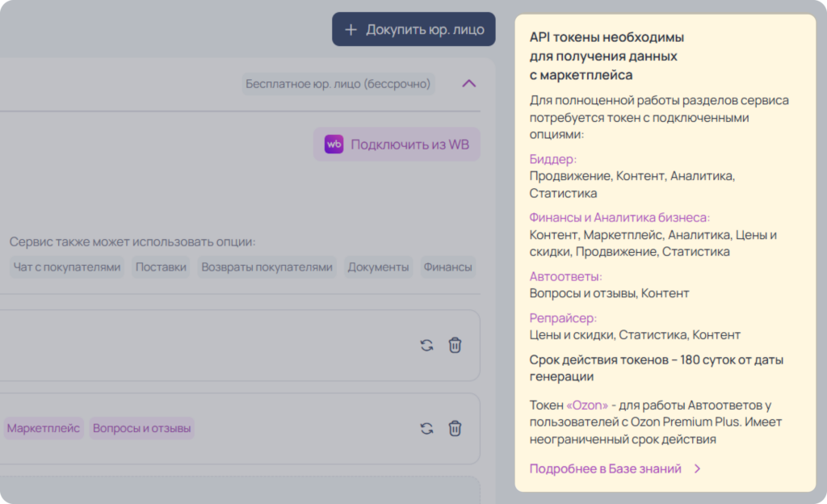Click the Маркетплейс tag
Viewport: 827px width, 504px height.
(44, 429)
